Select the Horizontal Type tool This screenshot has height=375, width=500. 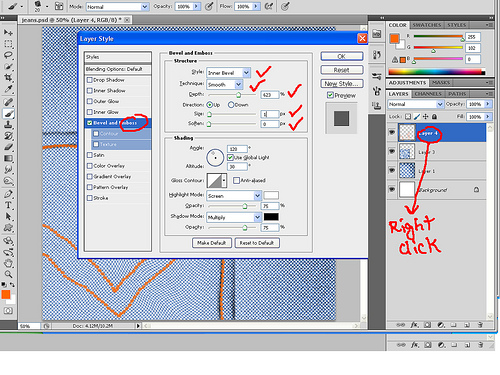click(8, 205)
